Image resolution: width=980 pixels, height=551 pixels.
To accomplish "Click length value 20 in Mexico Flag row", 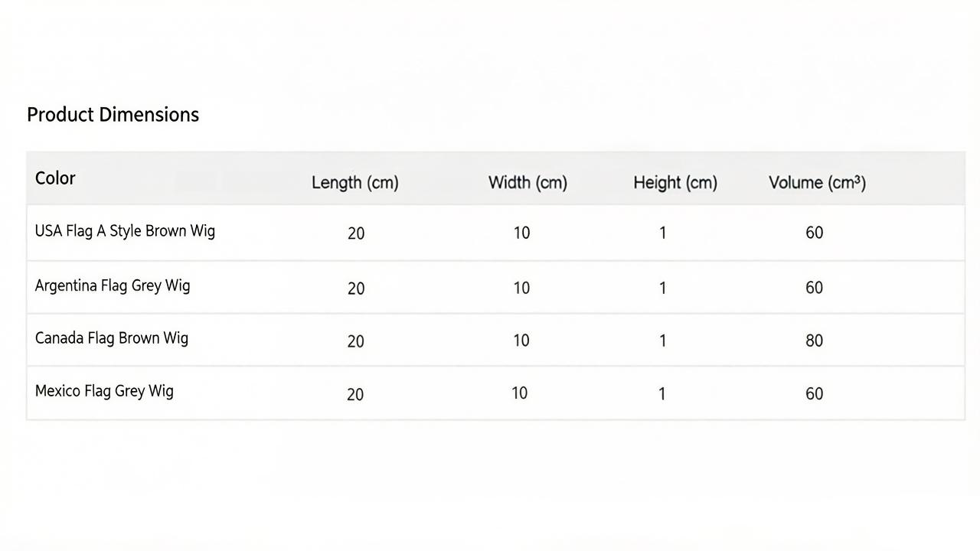I will pyautogui.click(x=355, y=394).
